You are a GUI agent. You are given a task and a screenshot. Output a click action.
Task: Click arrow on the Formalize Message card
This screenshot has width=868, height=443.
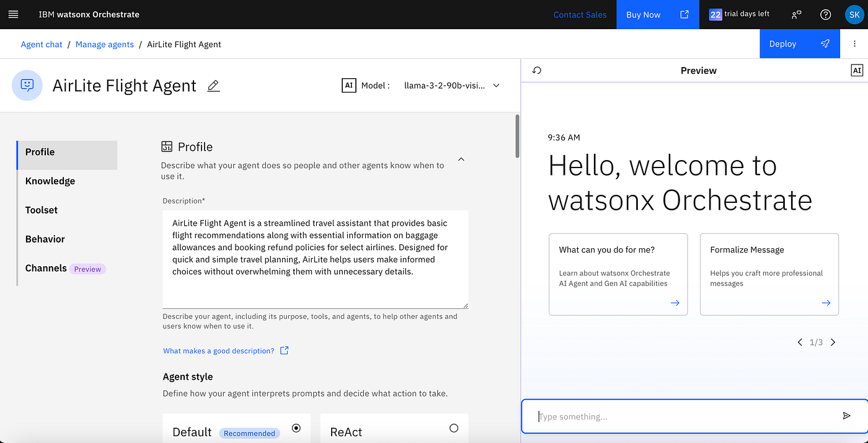click(x=826, y=303)
